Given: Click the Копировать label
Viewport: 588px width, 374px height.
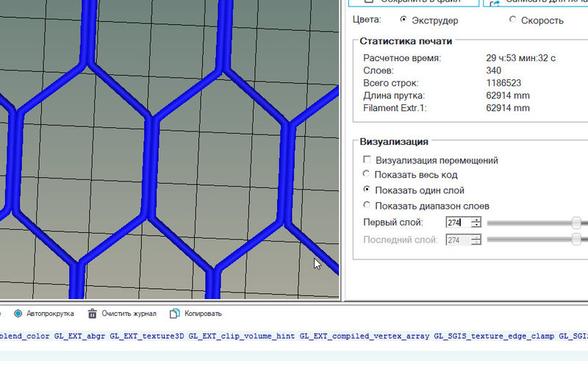Looking at the screenshot, I should (x=203, y=314).
